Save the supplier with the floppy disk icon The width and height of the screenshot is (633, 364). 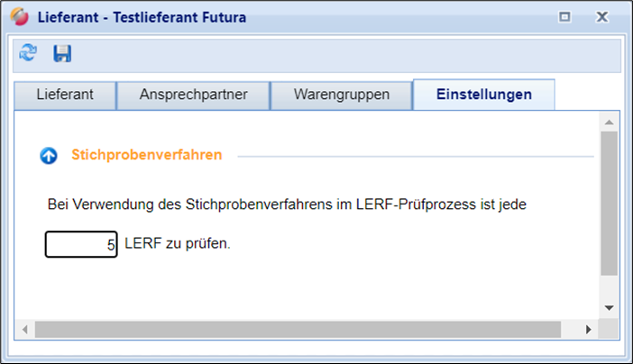(x=62, y=54)
